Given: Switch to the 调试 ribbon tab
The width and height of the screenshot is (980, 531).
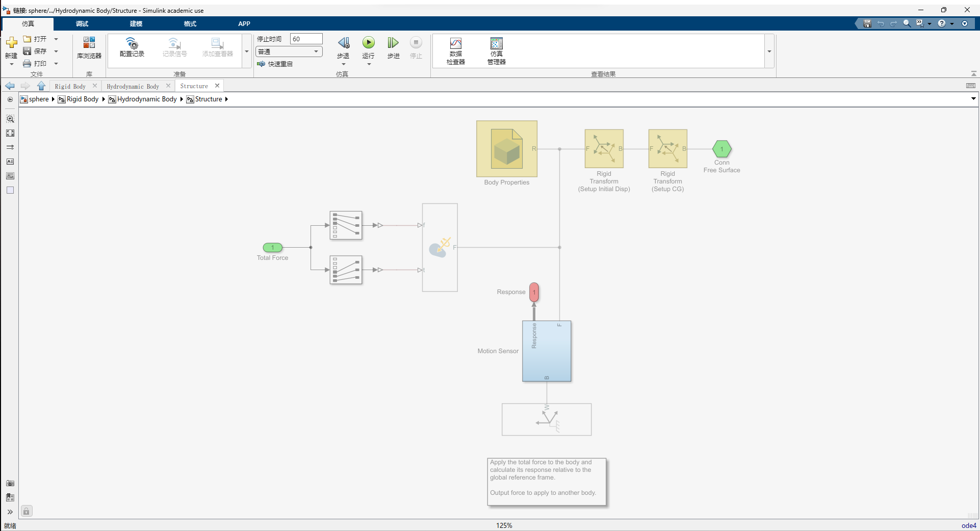Looking at the screenshot, I should click(x=82, y=23).
